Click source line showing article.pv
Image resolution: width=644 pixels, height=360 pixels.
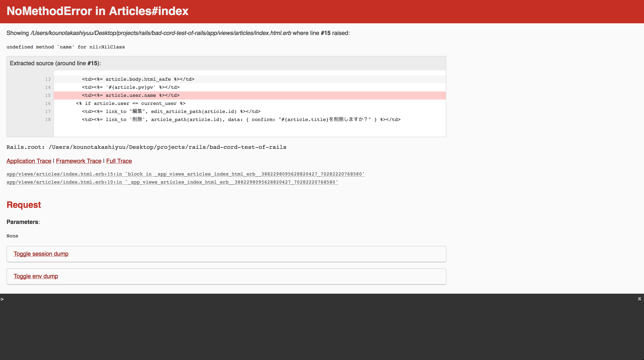point(131,87)
